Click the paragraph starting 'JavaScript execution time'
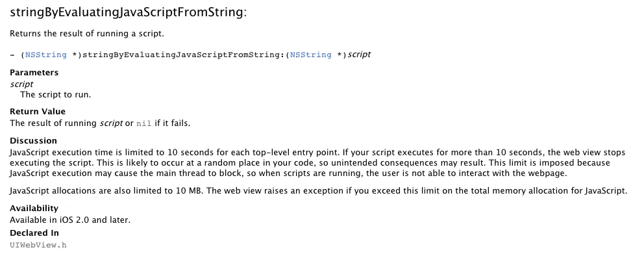This screenshot has width=644, height=265. (317, 162)
